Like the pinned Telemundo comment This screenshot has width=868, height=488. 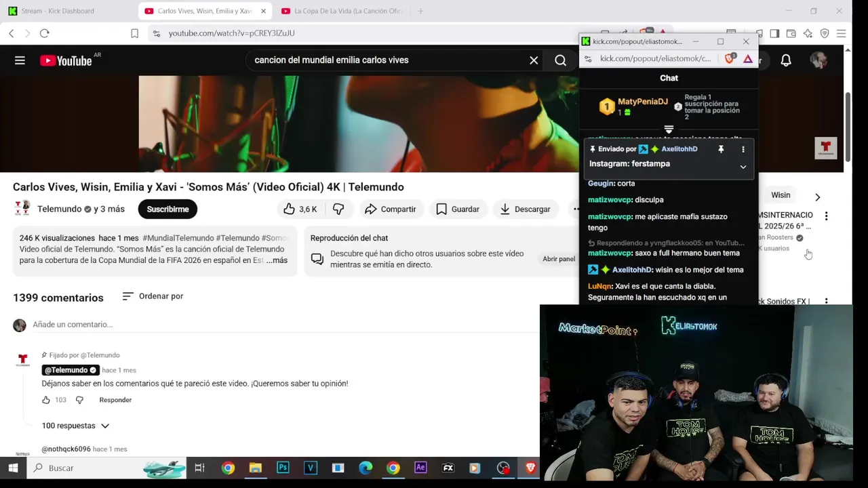coord(46,400)
